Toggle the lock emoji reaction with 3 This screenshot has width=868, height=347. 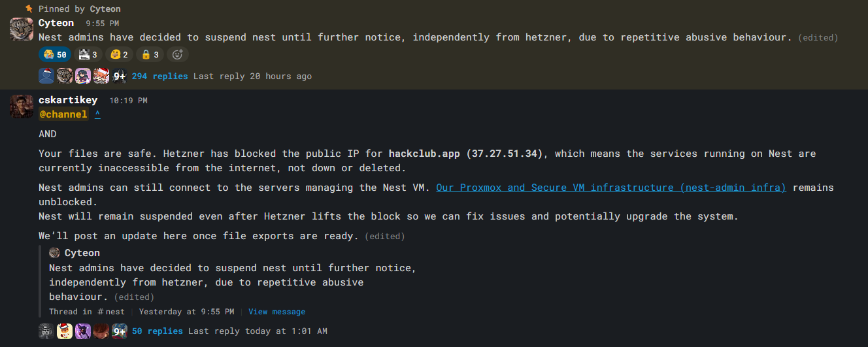coord(150,55)
